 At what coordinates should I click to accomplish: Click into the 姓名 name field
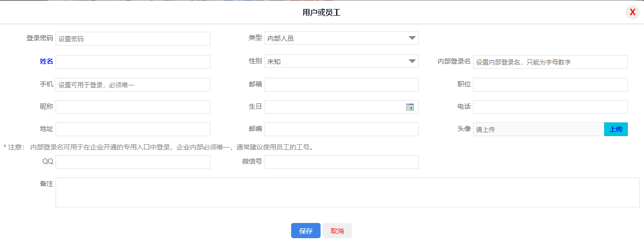click(x=133, y=62)
